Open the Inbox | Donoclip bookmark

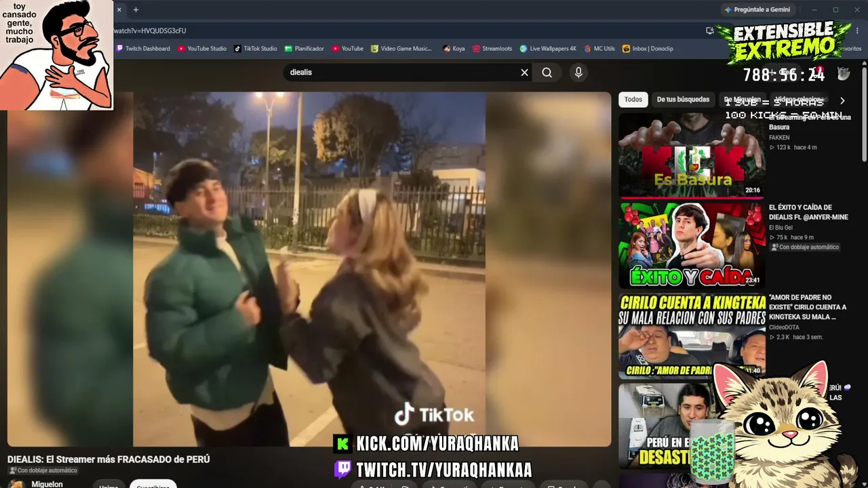tap(648, 49)
